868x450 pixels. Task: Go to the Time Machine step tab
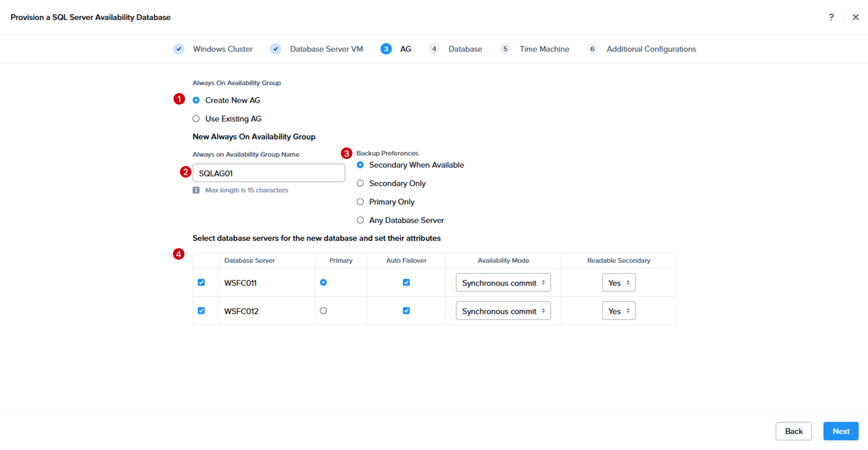(x=544, y=49)
